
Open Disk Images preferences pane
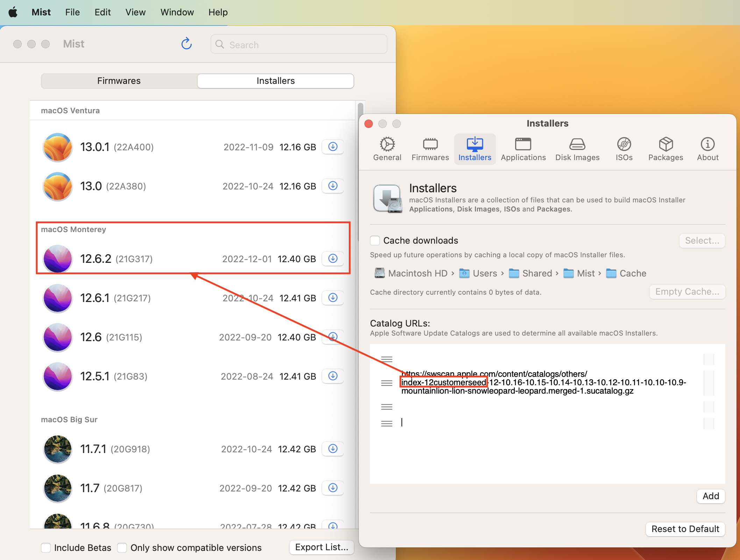click(x=577, y=149)
